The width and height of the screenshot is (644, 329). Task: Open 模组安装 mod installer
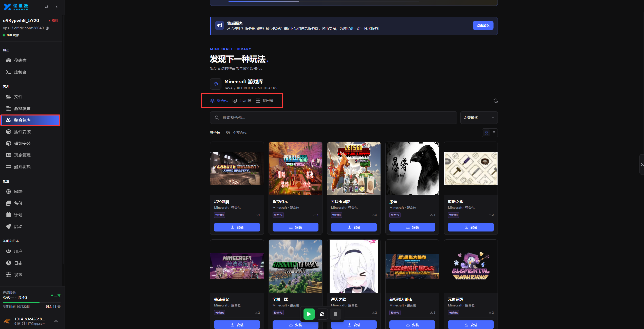[x=30, y=143]
